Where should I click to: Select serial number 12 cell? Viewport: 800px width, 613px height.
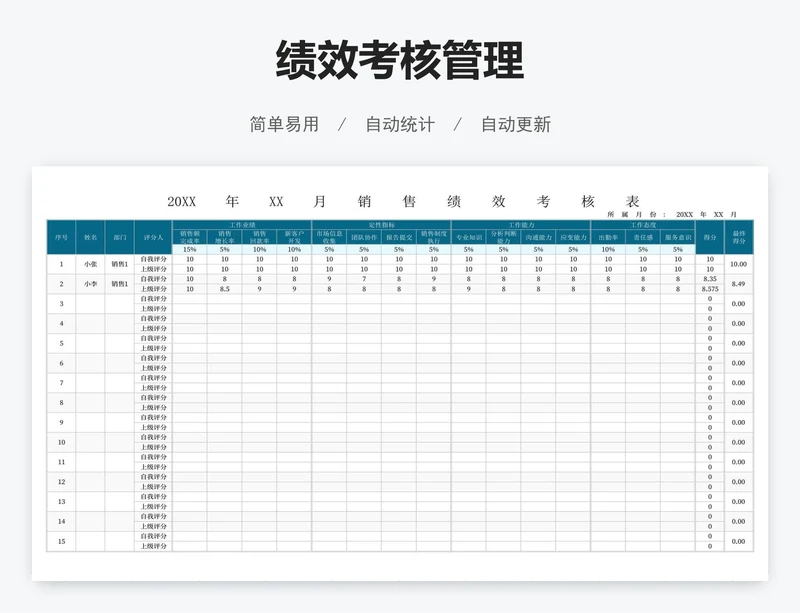coord(61,482)
